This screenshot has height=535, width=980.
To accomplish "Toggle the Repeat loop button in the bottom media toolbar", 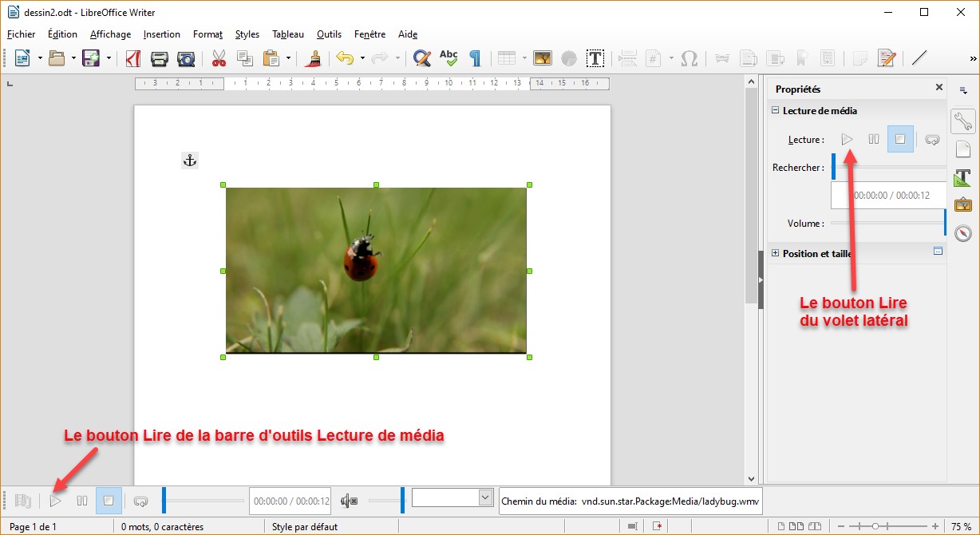I will 140,501.
